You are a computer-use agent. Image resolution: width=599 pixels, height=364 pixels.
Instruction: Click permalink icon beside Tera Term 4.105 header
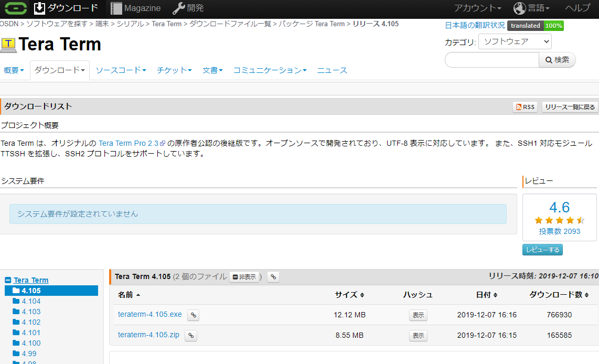point(273,277)
